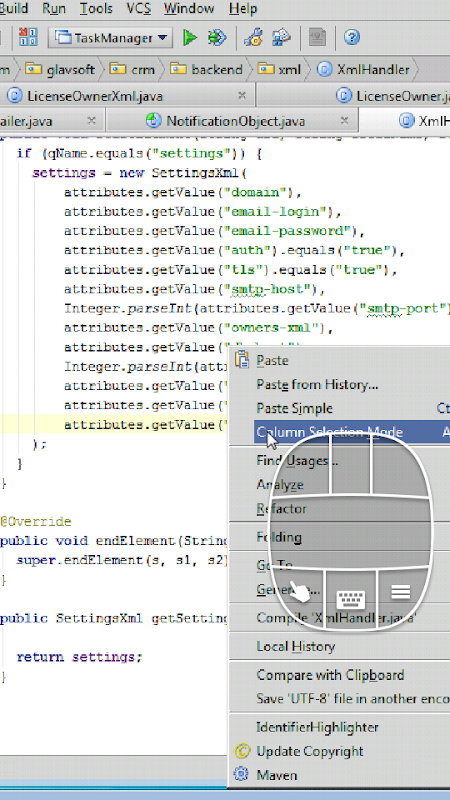Open the help question mark icon

pos(352,37)
